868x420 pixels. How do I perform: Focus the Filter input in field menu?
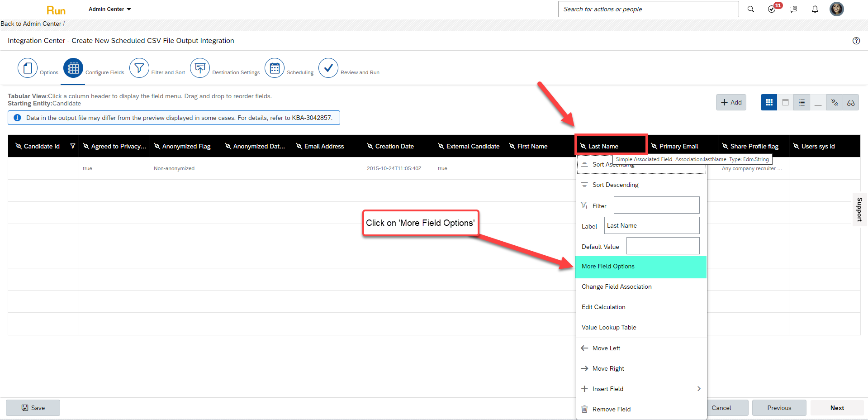[656, 205]
